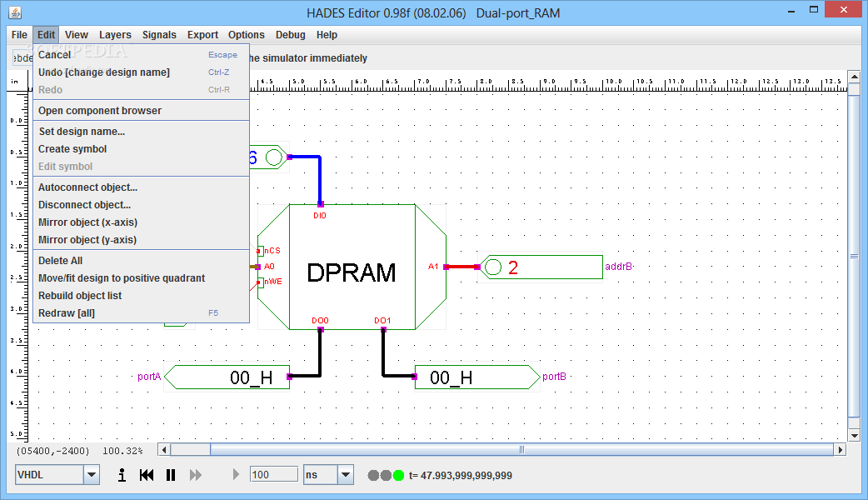The height and width of the screenshot is (500, 868).
Task: Click the simulation time t= readout
Action: click(x=461, y=476)
